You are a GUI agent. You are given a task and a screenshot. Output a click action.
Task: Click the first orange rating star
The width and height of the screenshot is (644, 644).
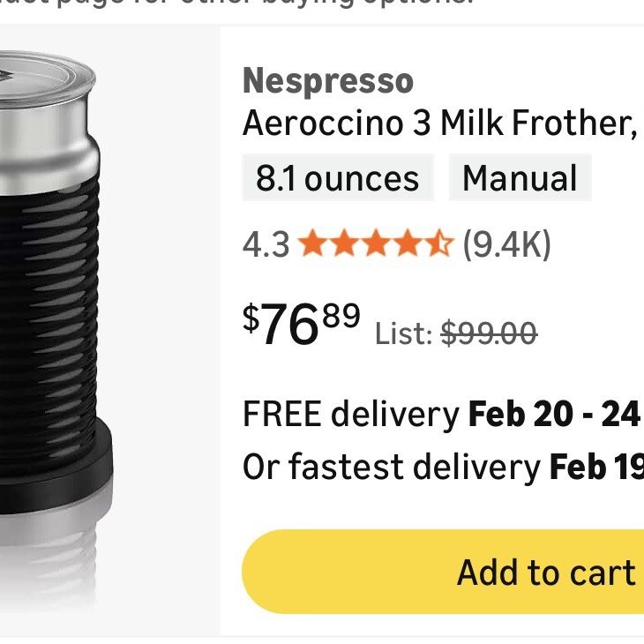pos(312,243)
